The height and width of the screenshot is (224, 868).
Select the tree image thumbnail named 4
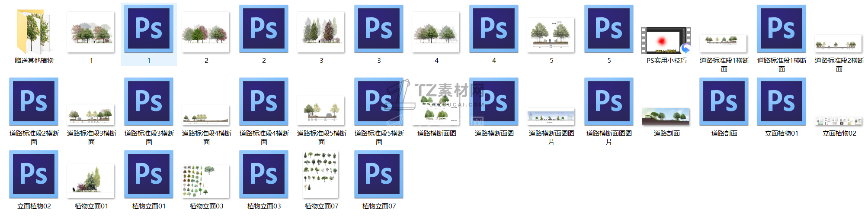[x=436, y=32]
